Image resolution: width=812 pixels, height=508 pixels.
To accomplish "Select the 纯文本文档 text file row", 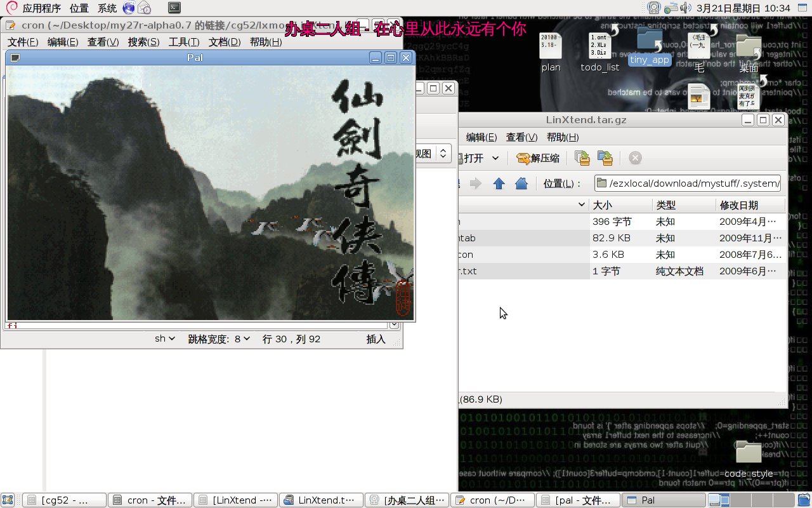I will tap(622, 271).
